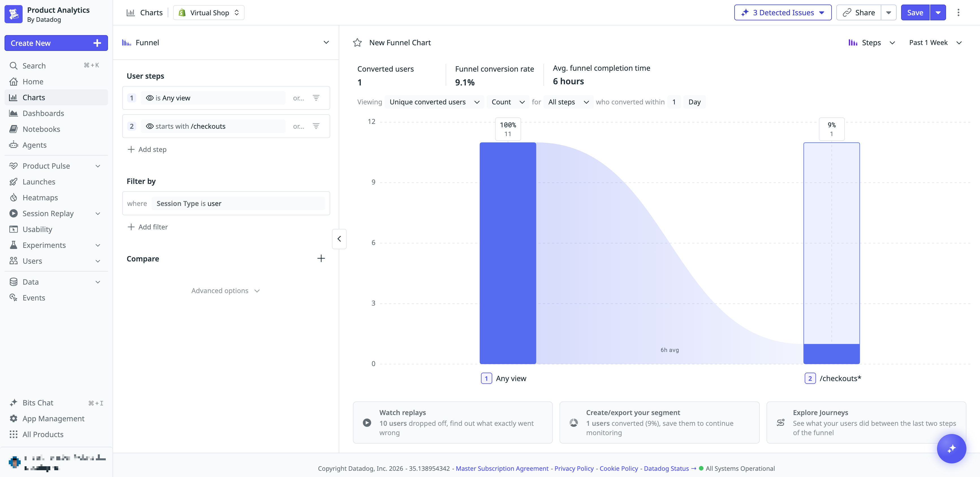
Task: Open the All steps dropdown
Action: [x=568, y=102]
